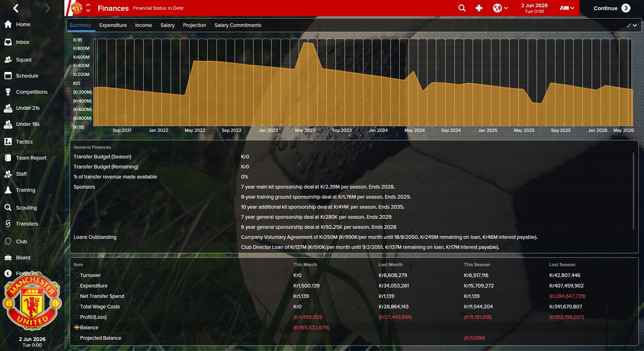This screenshot has height=351, width=644.
Task: Open the pencil view-edit dropdown
Action: (x=632, y=25)
